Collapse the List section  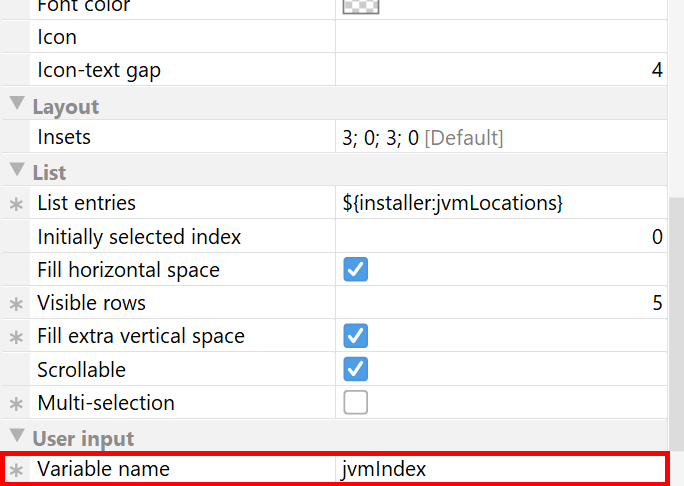point(17,170)
